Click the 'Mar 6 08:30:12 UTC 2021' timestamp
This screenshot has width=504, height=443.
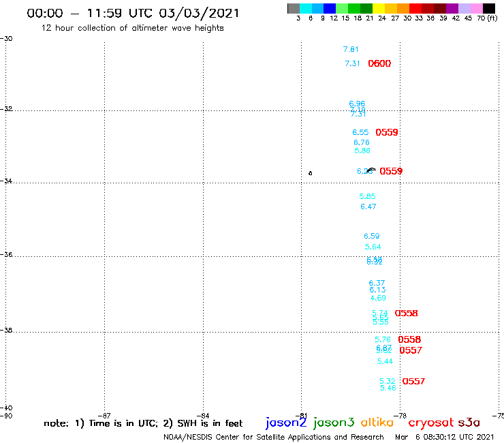pos(444,437)
